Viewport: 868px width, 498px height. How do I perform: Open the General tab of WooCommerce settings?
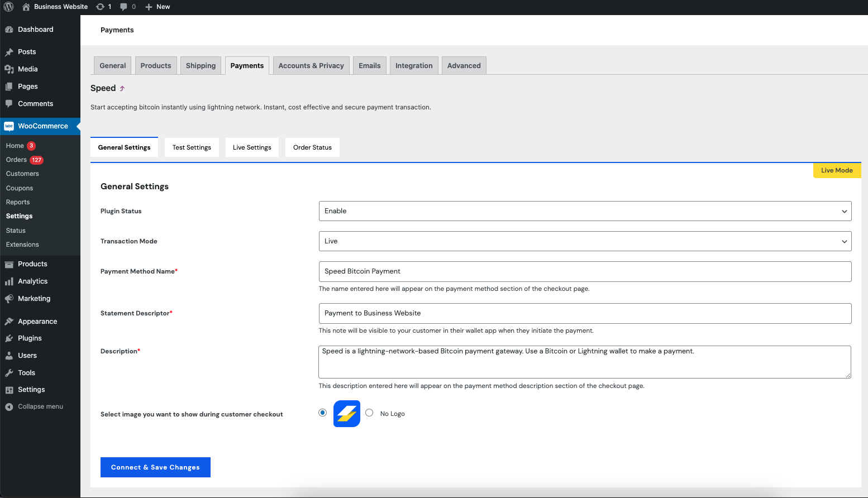coord(113,65)
